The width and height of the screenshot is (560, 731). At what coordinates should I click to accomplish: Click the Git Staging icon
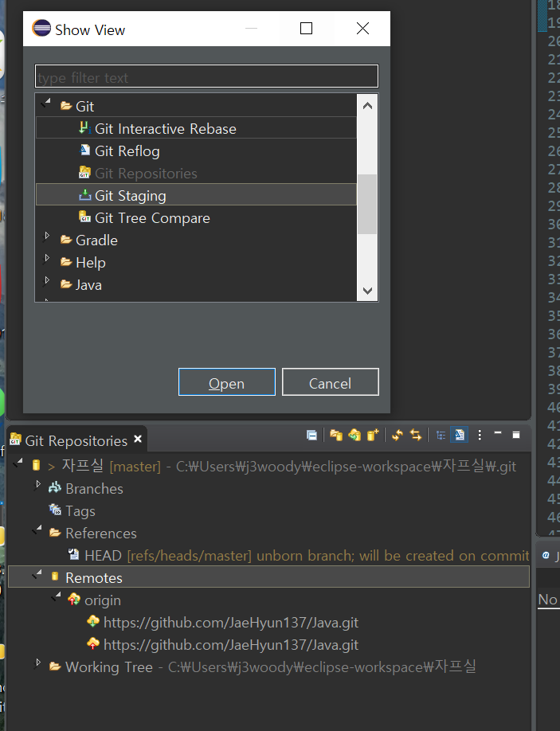(85, 195)
